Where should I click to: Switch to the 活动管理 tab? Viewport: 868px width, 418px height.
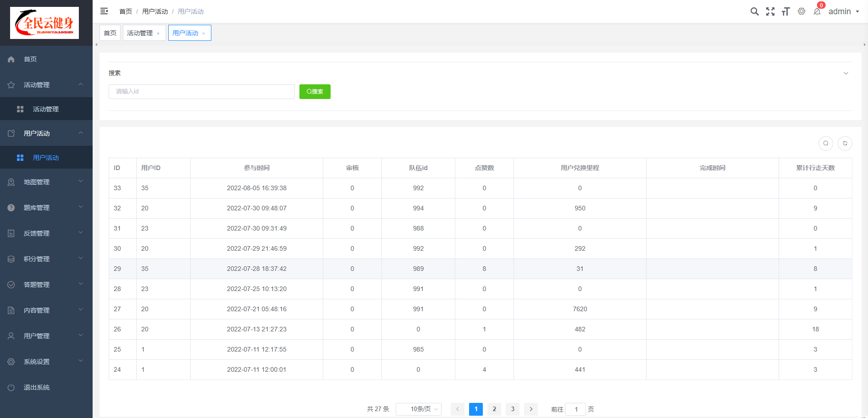tap(140, 33)
